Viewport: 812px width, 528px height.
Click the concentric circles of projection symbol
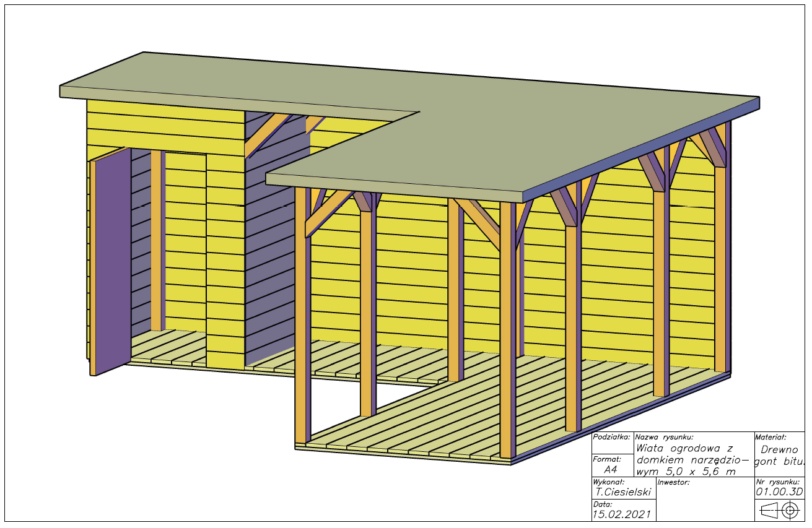click(789, 510)
